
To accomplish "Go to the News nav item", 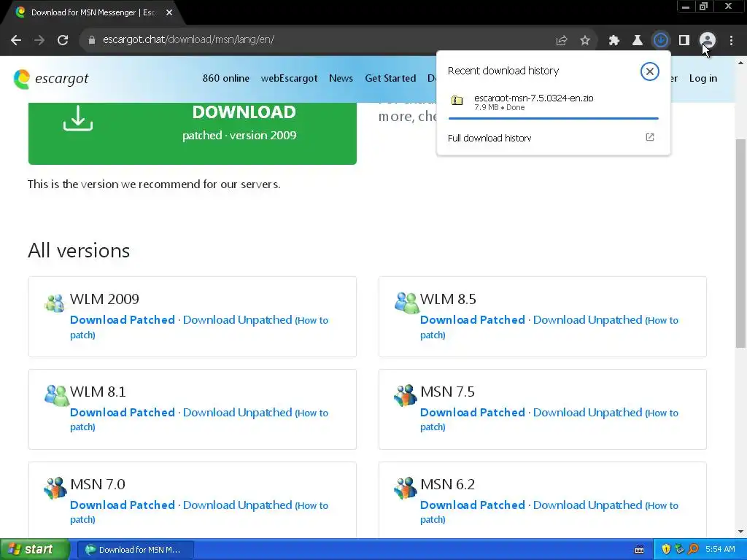I will 341,78.
